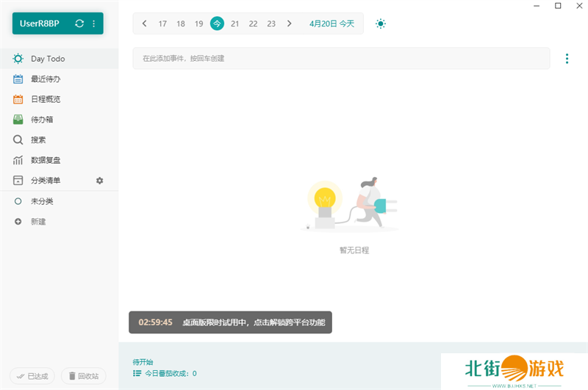Screen dimensions: 588x390
Task: Open Day Todo view
Action: coord(47,59)
